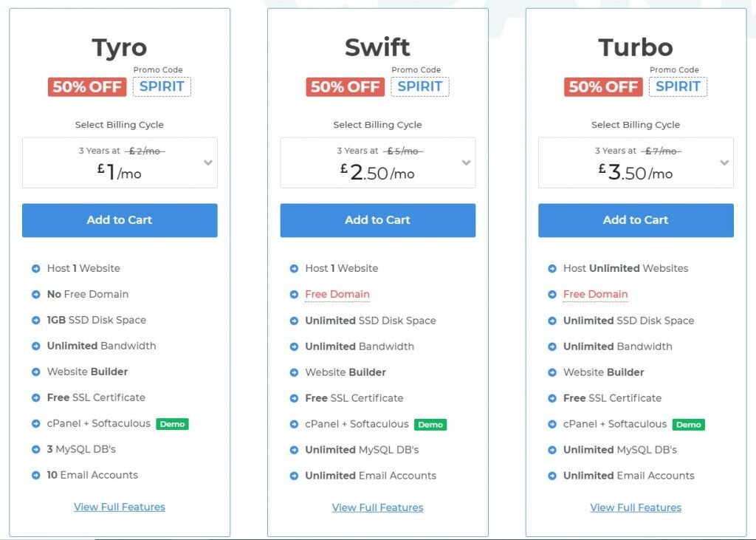Expand the Turbo billing cycle dropdown

click(x=636, y=163)
